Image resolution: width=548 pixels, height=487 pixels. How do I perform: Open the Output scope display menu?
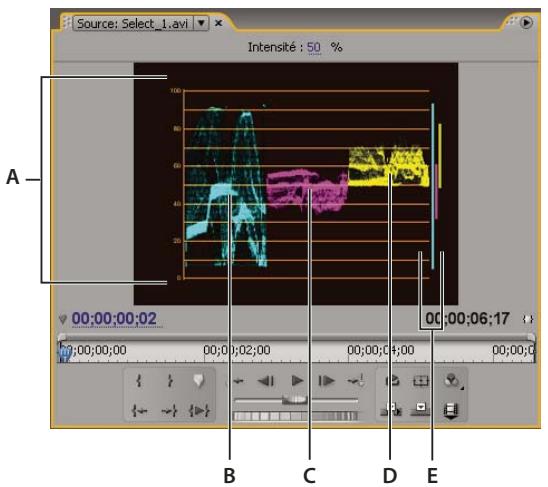452,380
